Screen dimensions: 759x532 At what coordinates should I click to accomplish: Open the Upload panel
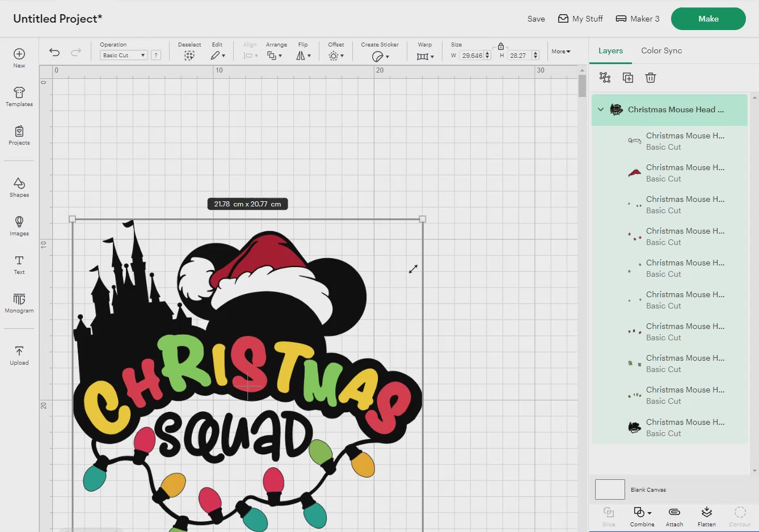19,355
